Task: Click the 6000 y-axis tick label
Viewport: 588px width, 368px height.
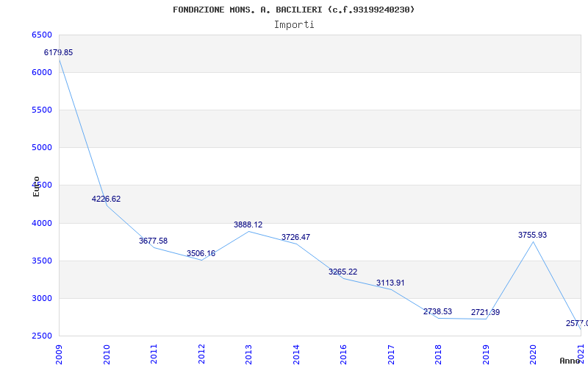Action: pos(42,72)
